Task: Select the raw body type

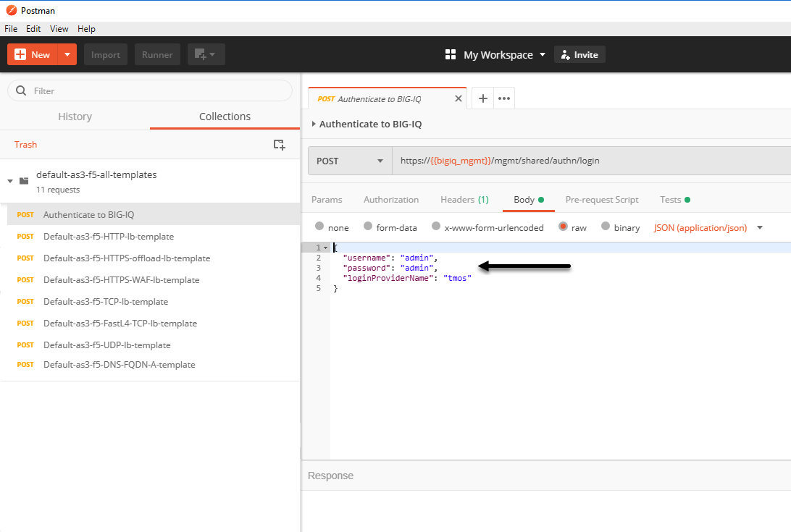Action: (563, 227)
